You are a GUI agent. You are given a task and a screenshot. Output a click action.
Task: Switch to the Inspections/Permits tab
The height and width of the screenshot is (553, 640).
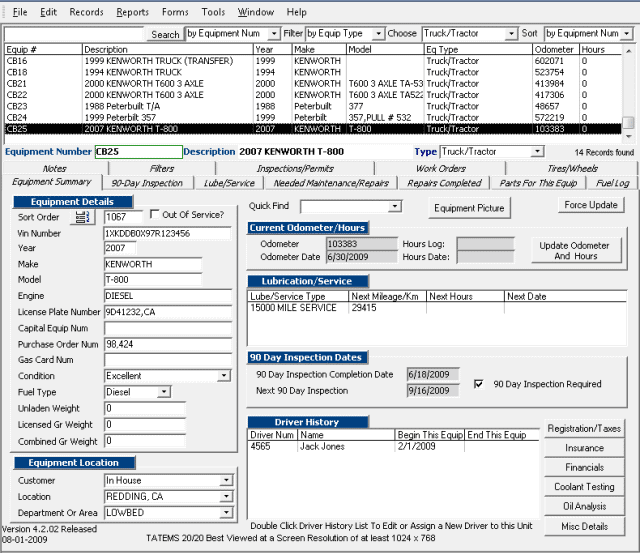pyautogui.click(x=295, y=168)
